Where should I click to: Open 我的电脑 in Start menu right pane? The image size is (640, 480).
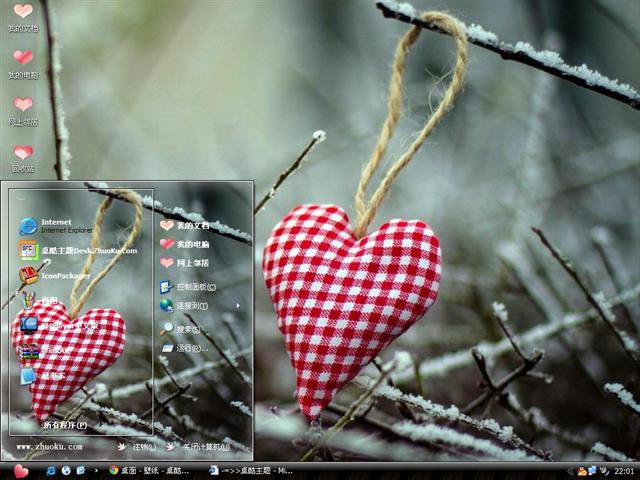coord(184,244)
